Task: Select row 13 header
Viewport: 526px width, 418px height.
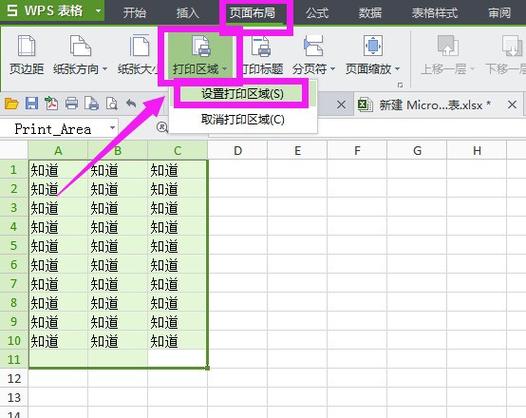Action: pyautogui.click(x=14, y=397)
